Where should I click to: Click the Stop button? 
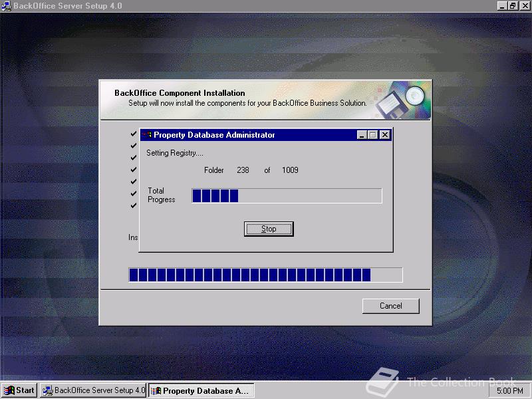pos(269,229)
